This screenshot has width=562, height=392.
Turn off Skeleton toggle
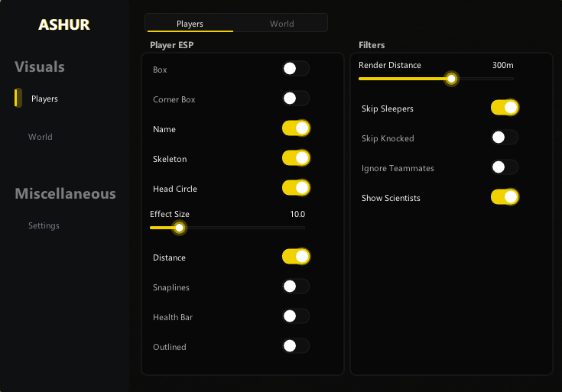295,158
